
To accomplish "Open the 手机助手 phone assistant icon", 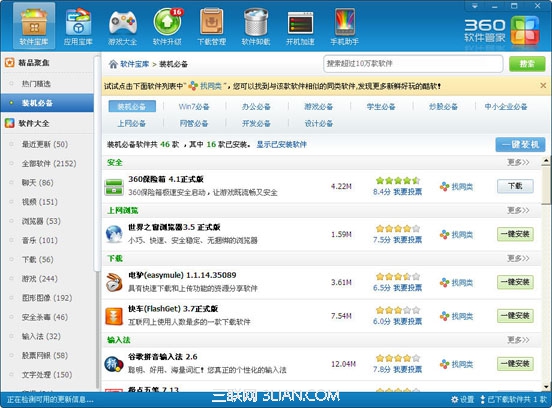I will pos(345,26).
